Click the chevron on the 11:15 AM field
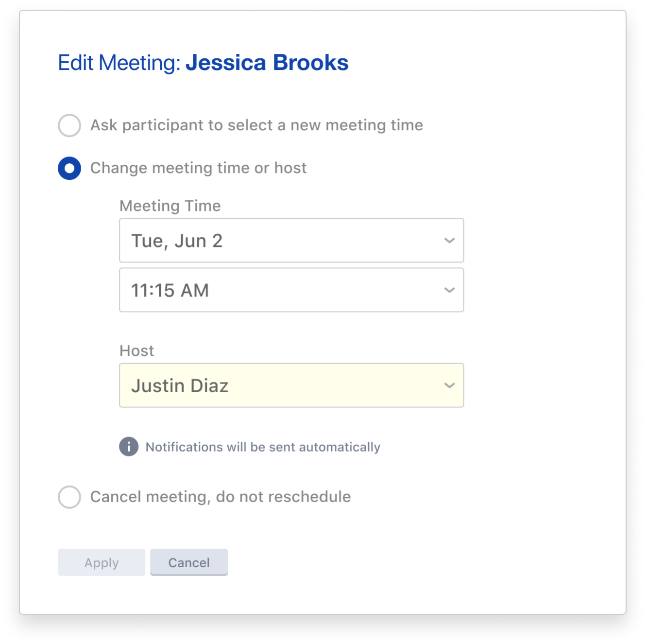The height and width of the screenshot is (644, 646). (449, 290)
